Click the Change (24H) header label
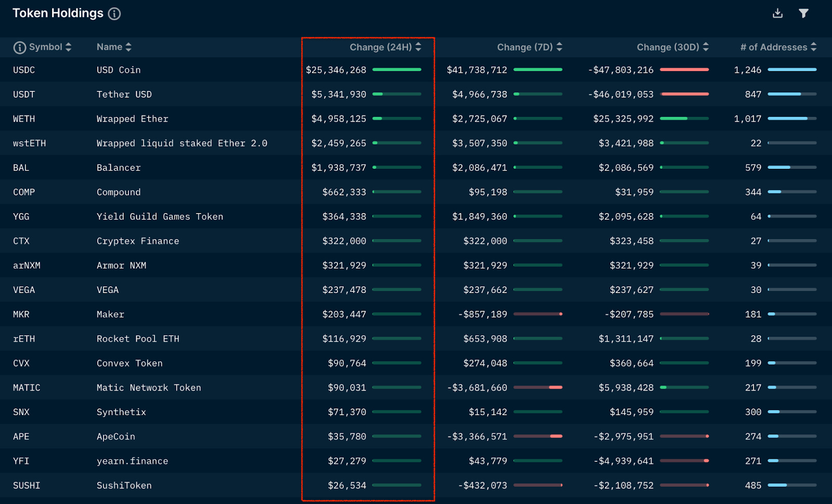This screenshot has width=832, height=504. point(381,47)
